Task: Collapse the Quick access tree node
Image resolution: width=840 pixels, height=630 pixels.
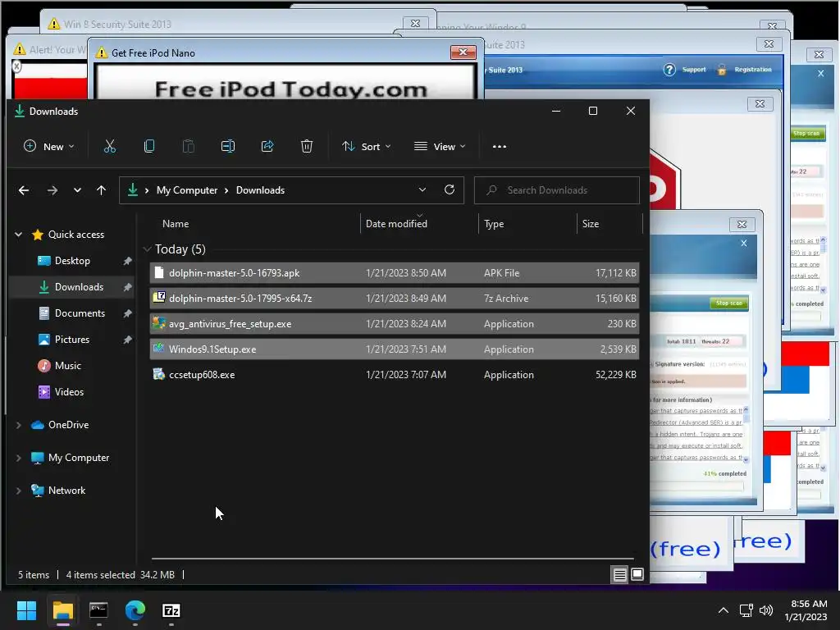Action: click(x=18, y=234)
